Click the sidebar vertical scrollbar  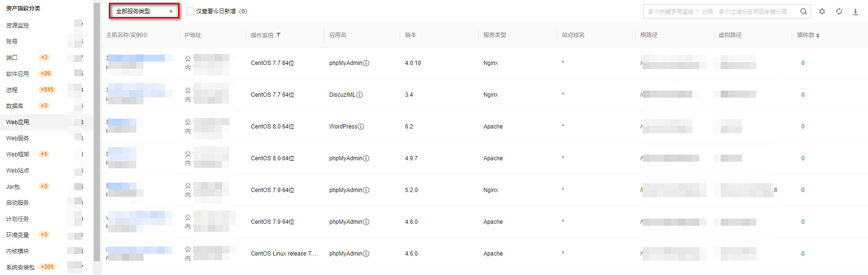(97, 132)
